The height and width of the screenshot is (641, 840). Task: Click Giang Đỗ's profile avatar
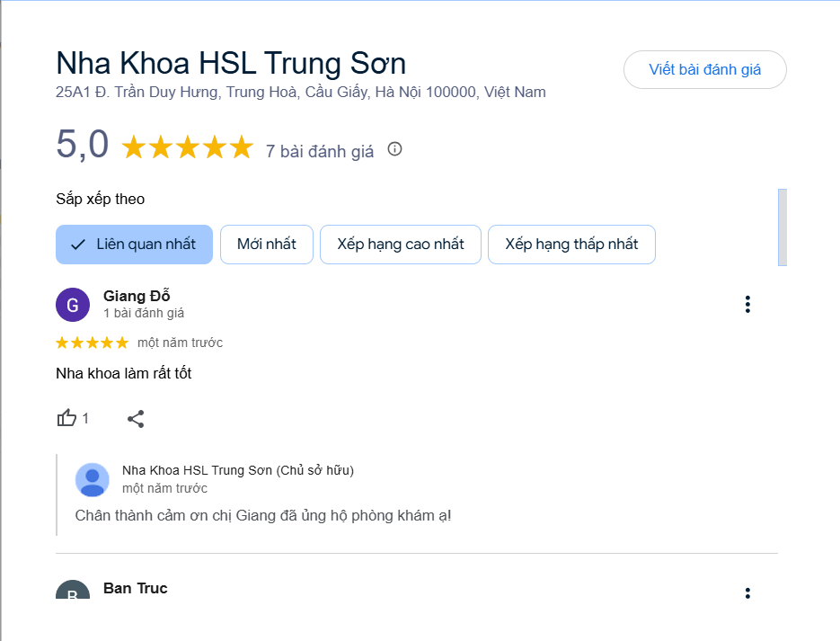72,305
